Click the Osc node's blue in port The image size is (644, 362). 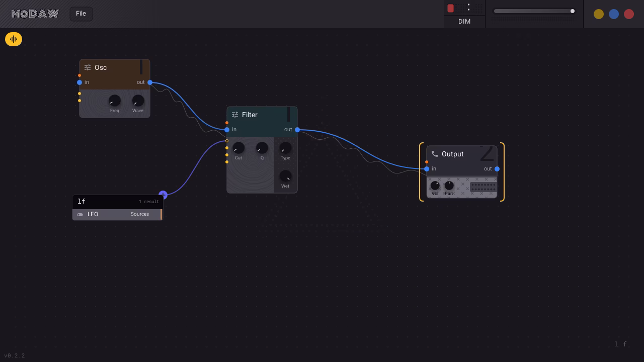(x=79, y=82)
